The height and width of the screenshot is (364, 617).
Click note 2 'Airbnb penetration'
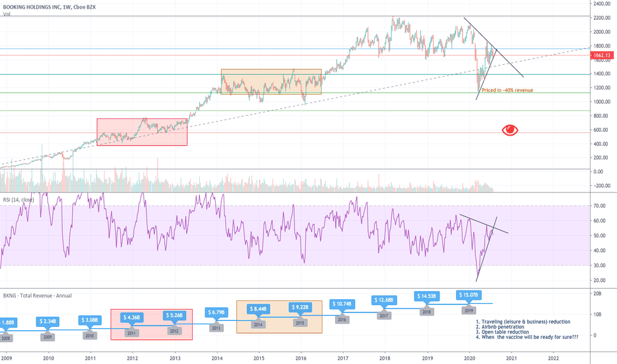tap(500, 327)
